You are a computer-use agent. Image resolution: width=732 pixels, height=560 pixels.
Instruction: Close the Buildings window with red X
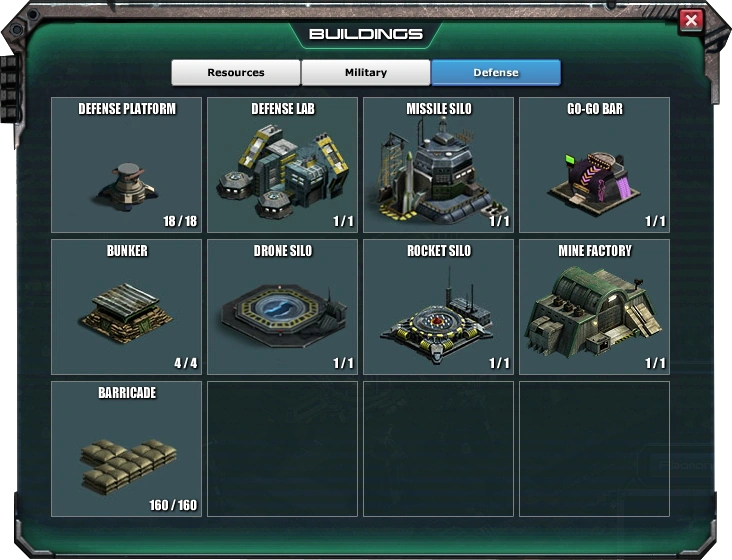[x=691, y=20]
